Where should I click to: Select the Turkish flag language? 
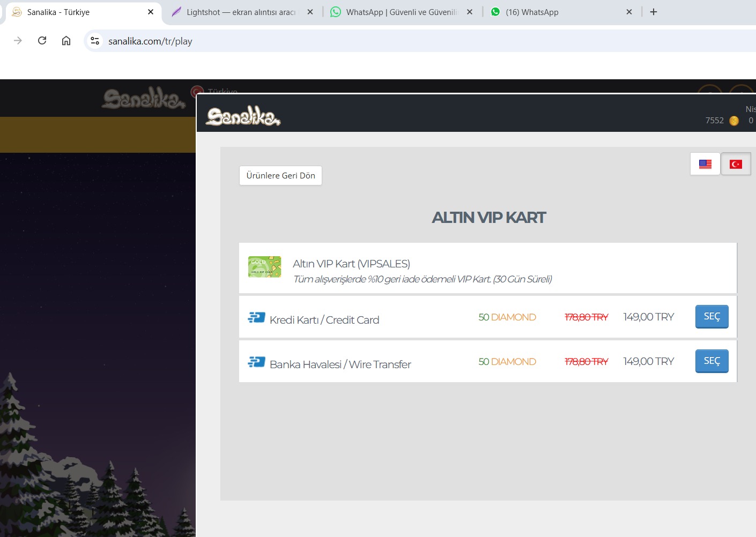click(736, 164)
